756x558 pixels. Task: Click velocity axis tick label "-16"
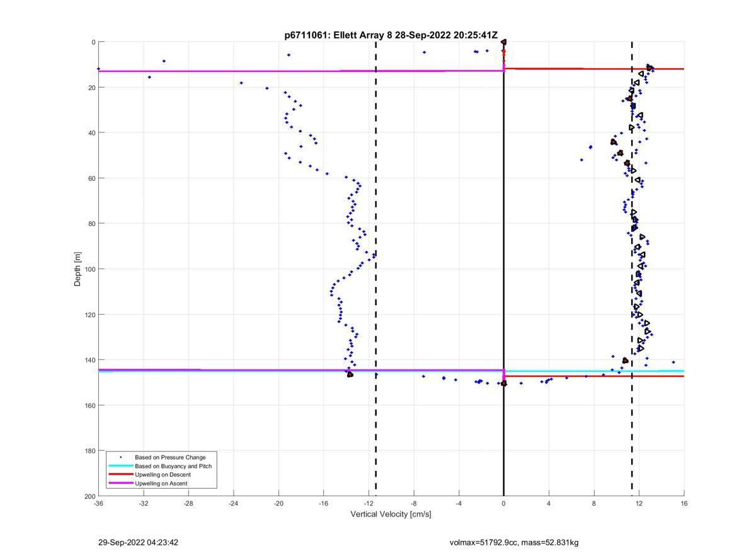click(x=324, y=503)
